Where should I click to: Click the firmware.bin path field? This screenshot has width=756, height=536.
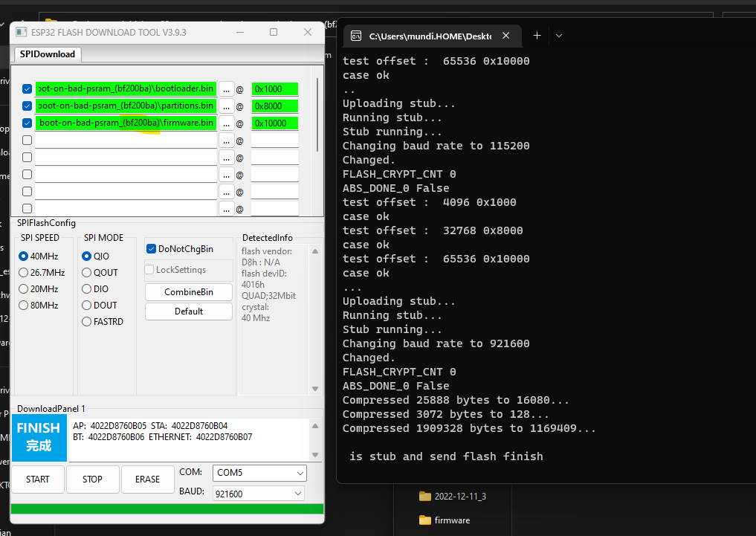pos(126,123)
